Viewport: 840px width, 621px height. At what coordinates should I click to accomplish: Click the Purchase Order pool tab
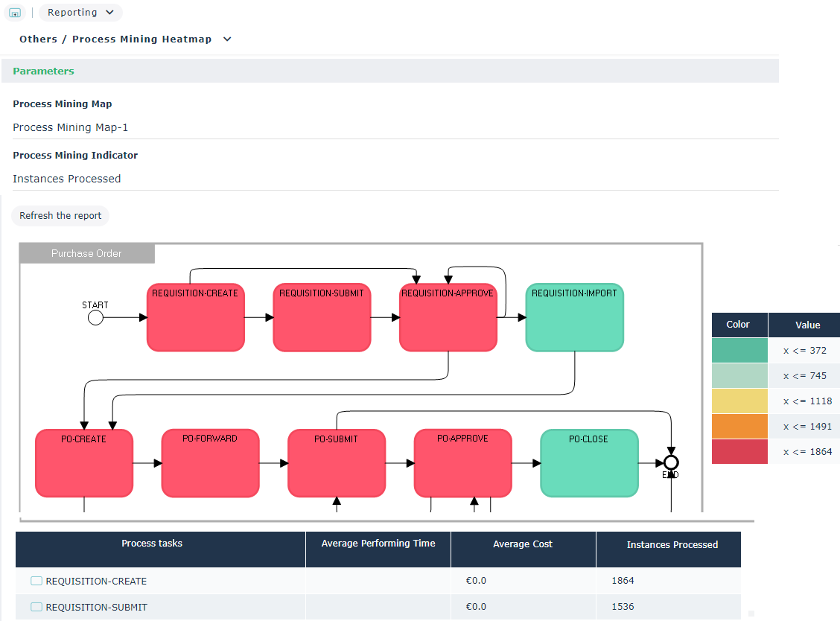[x=86, y=254]
